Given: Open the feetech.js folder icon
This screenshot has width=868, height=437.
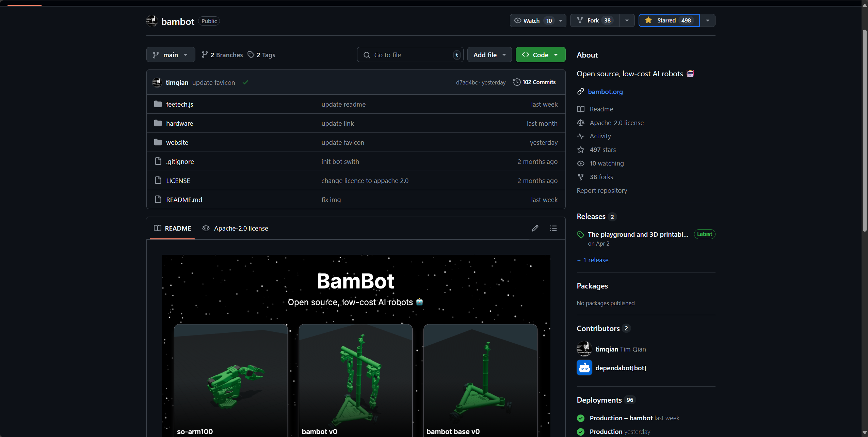Looking at the screenshot, I should pos(158,104).
